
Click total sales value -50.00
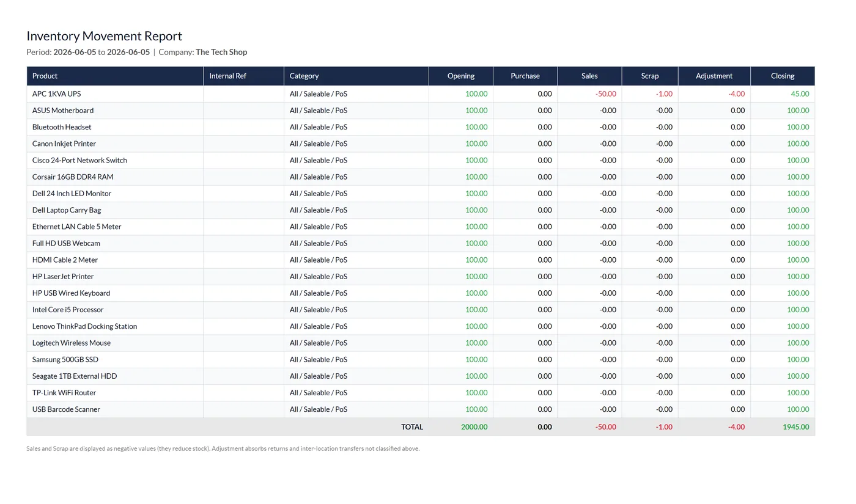point(605,427)
